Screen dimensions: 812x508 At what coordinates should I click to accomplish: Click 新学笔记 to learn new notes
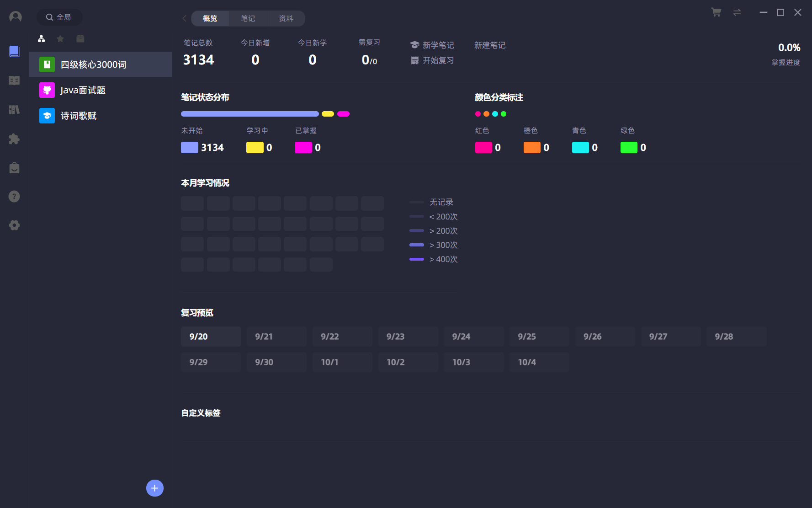[x=432, y=45]
